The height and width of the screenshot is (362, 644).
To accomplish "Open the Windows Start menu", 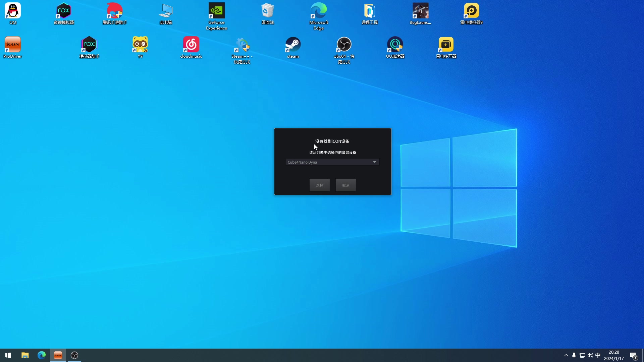I will tap(8, 355).
